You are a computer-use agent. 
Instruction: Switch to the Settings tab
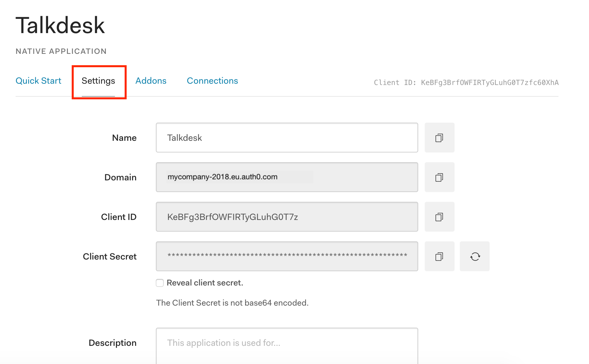pyautogui.click(x=98, y=81)
